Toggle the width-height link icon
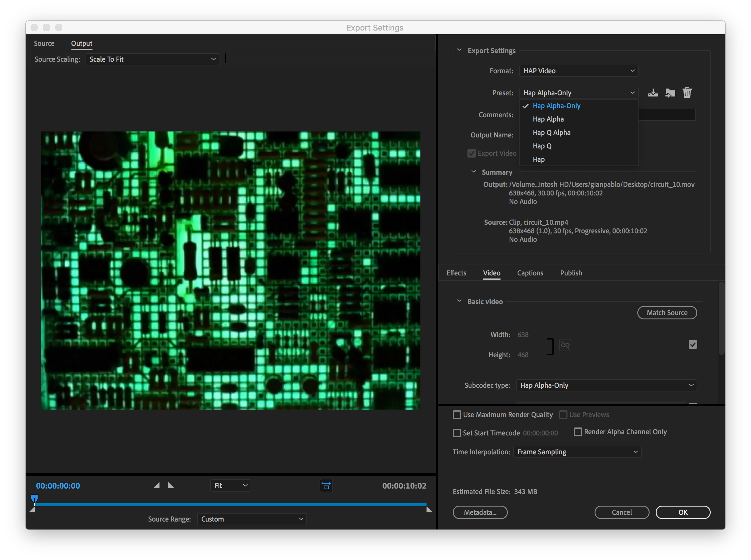This screenshot has height=560, width=751. [x=565, y=345]
